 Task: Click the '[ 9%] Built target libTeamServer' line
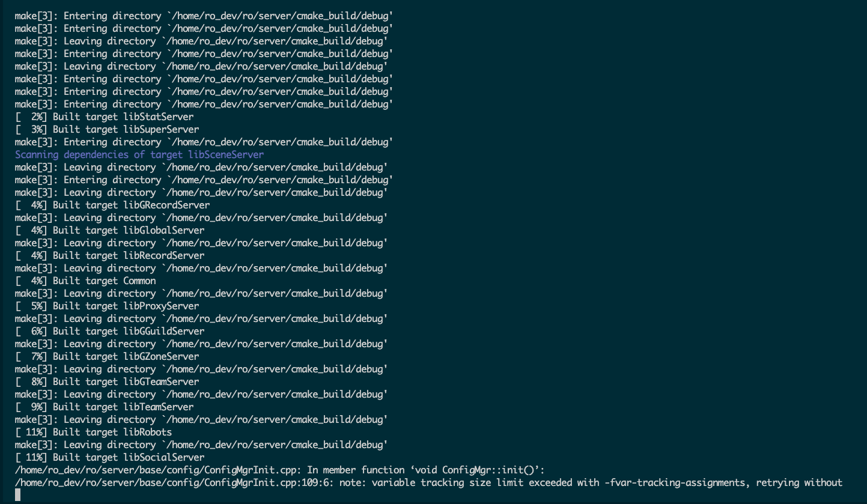point(104,407)
